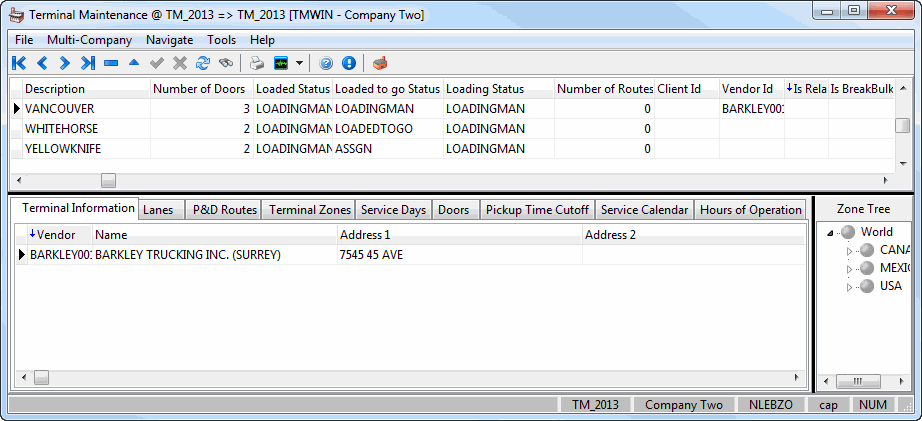Expand the MEXICO tree node
This screenshot has width=922, height=421.
pyautogui.click(x=851, y=268)
